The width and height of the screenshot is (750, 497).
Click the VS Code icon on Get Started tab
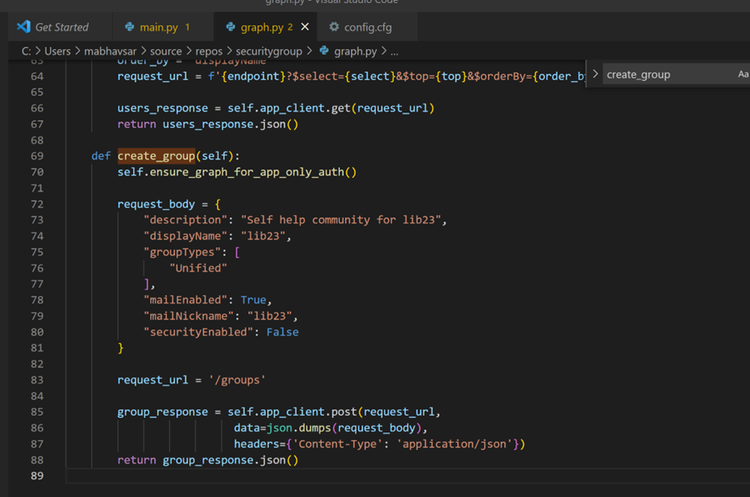[x=24, y=27]
